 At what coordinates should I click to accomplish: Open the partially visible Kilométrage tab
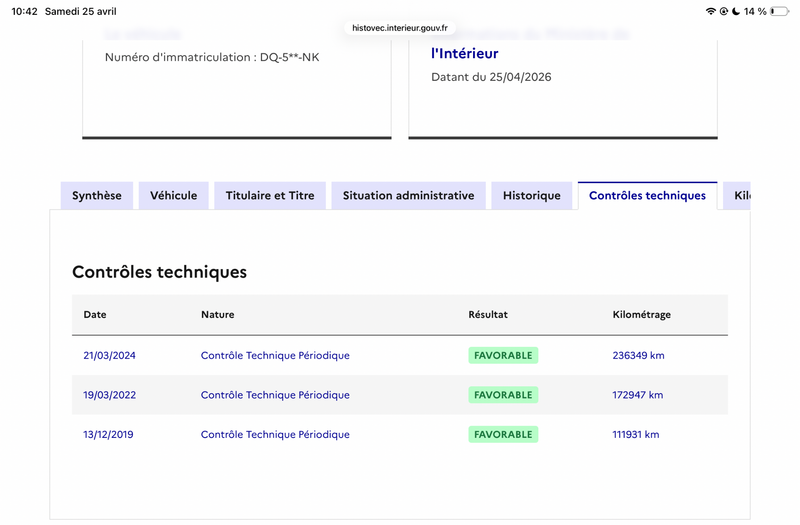click(x=737, y=195)
